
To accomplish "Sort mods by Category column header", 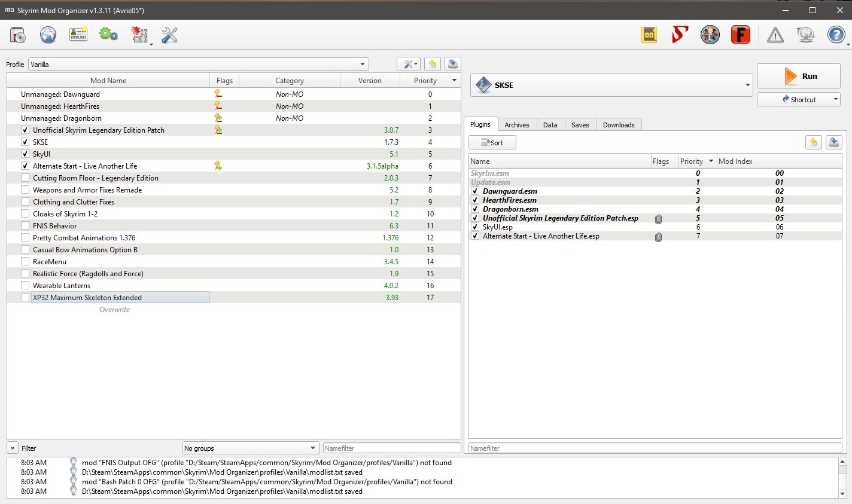I will click(x=290, y=80).
